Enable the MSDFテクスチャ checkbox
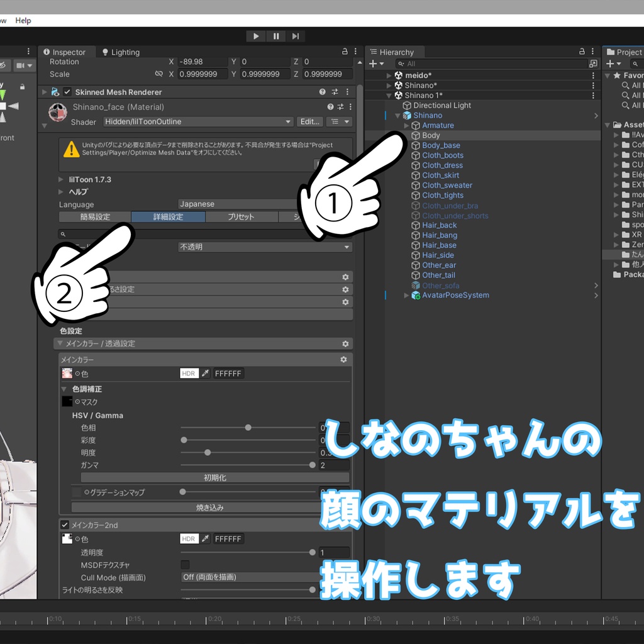The image size is (644, 644). pyautogui.click(x=184, y=565)
